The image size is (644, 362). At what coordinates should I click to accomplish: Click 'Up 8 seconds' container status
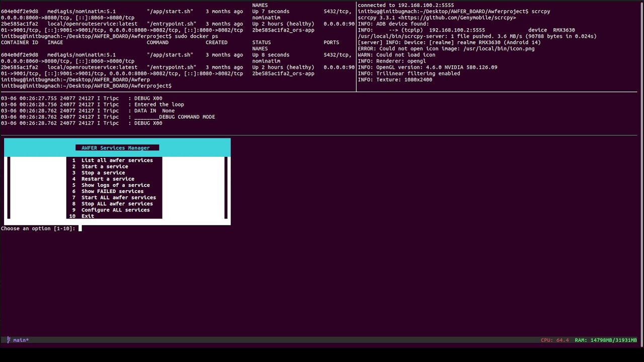point(271,55)
